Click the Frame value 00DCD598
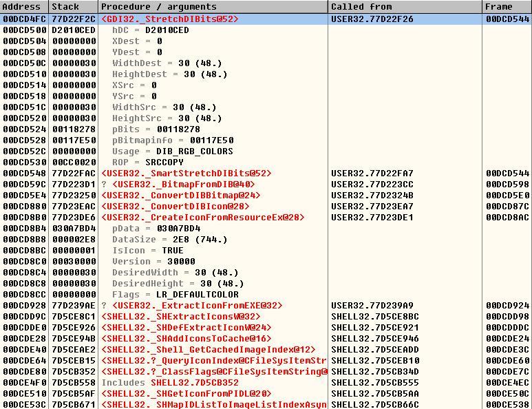 coord(508,185)
